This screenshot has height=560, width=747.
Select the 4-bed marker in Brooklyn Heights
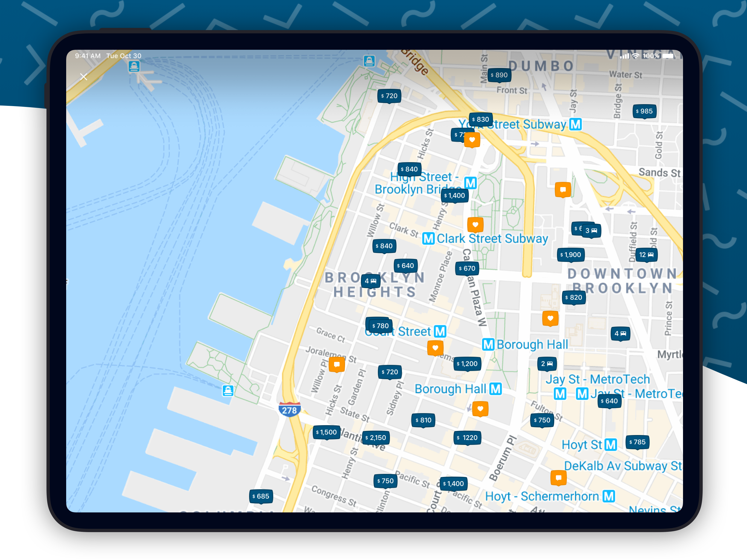click(x=370, y=281)
